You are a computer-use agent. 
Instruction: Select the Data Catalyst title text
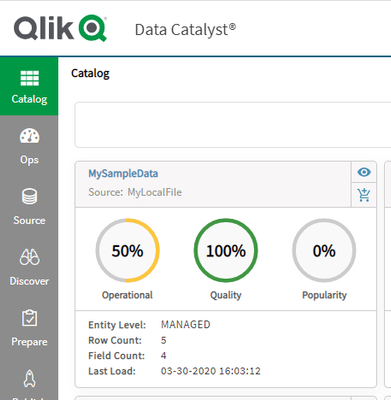click(185, 30)
